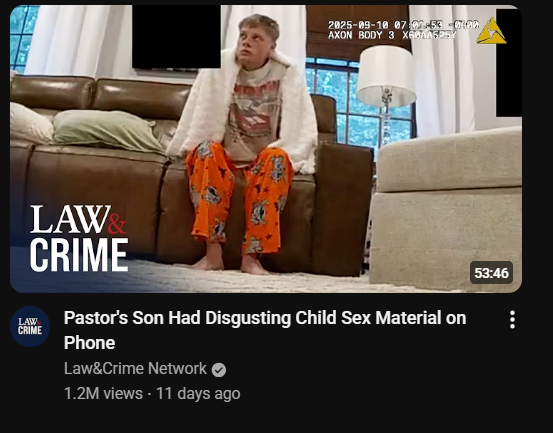Click the Law&Crime channel avatar

click(30, 327)
